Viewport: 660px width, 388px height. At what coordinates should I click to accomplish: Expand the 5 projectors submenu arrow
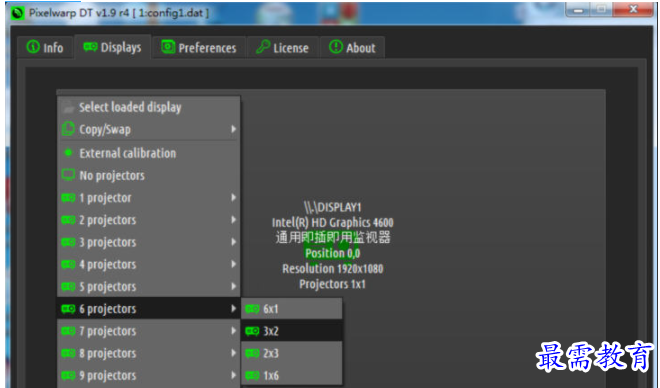point(233,287)
